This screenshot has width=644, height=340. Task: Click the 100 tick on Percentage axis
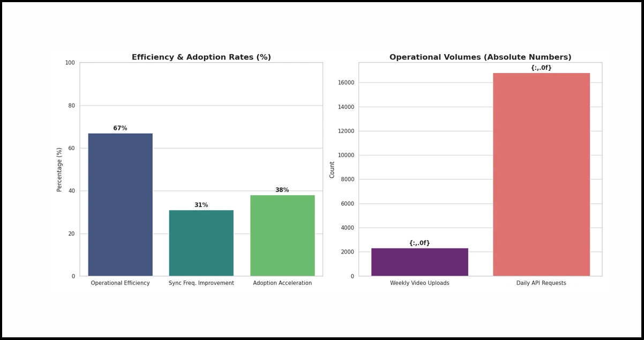[70, 63]
